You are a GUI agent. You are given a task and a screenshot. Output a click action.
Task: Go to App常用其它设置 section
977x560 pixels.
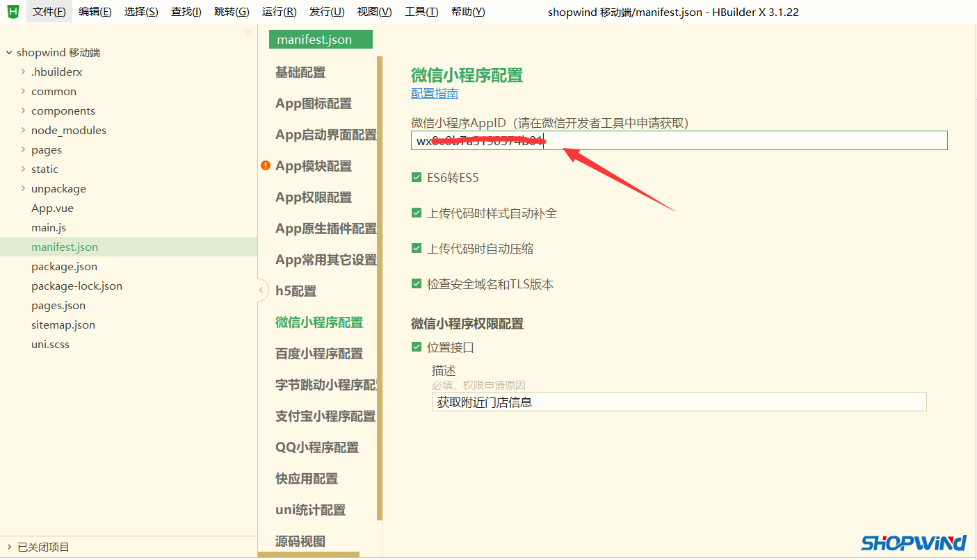[x=326, y=260]
